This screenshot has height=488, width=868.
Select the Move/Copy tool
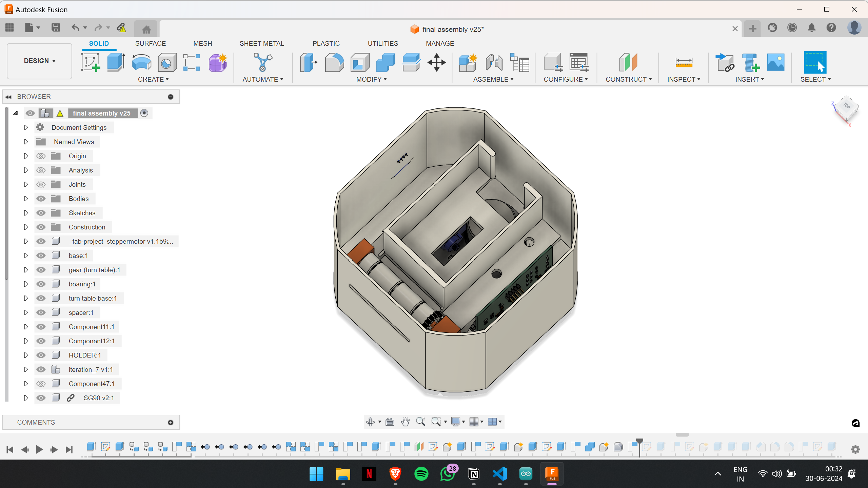[436, 62]
